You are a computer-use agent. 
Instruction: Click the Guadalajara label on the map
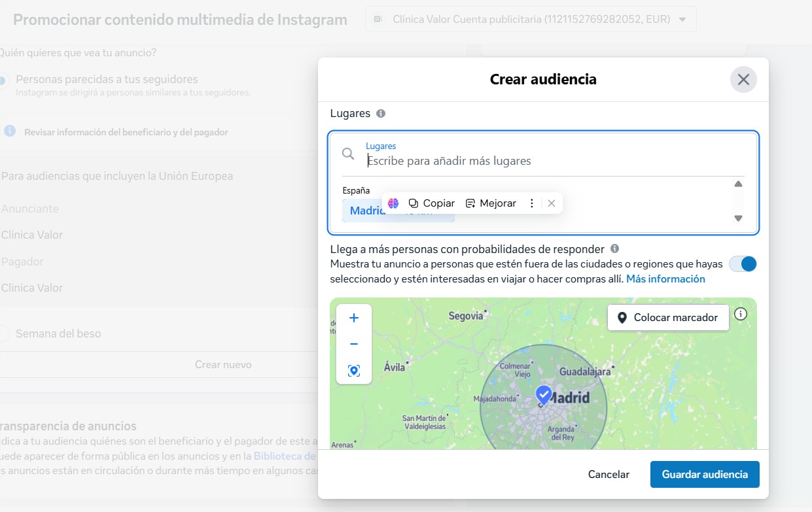point(584,372)
